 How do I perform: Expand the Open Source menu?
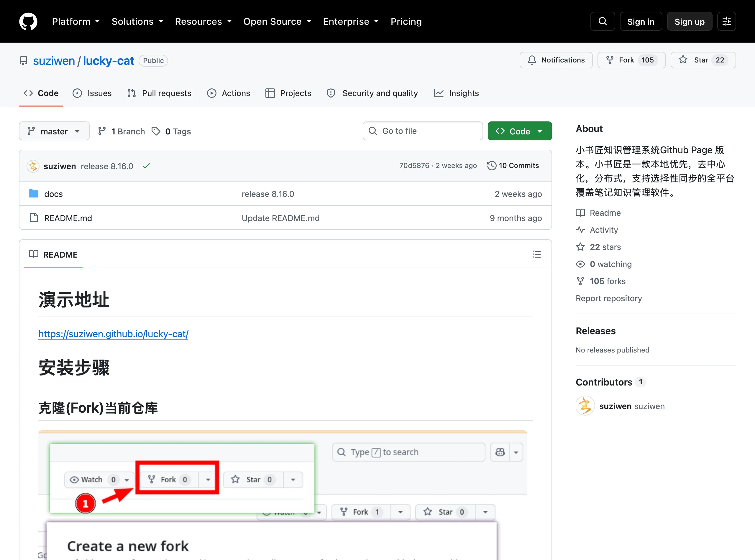(x=277, y=21)
